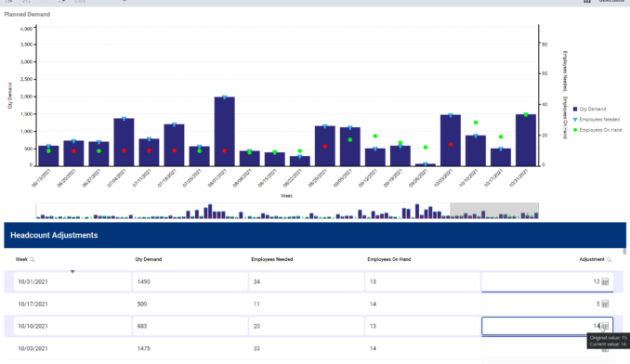630x364 pixels.
Task: Edit the adjustment value 12 for 10/31/2021
Action: point(547,281)
